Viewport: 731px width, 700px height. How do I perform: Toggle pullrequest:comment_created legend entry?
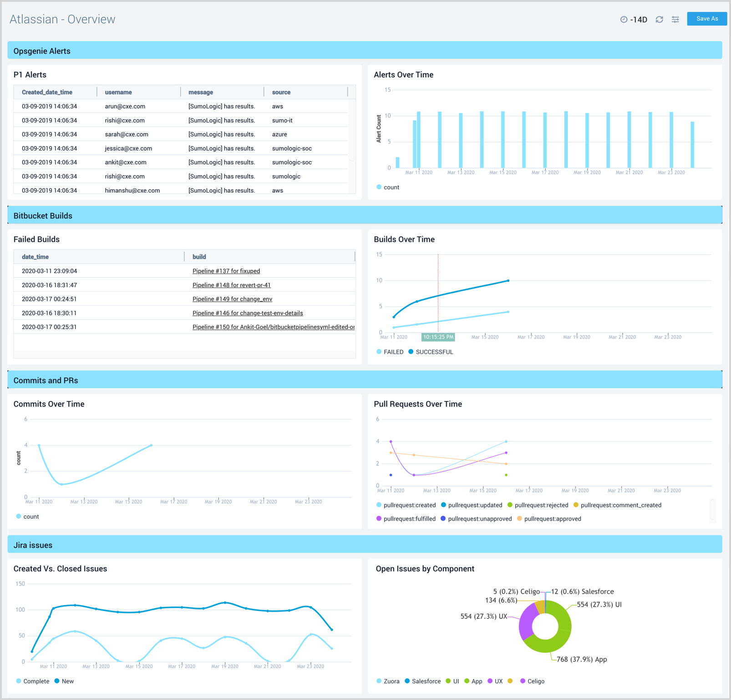tap(617, 505)
